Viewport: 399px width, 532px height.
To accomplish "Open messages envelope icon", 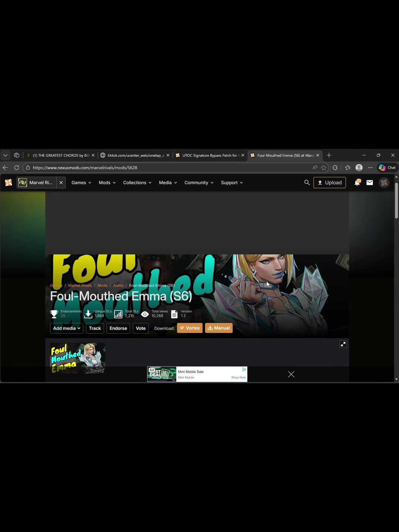I will 370,183.
